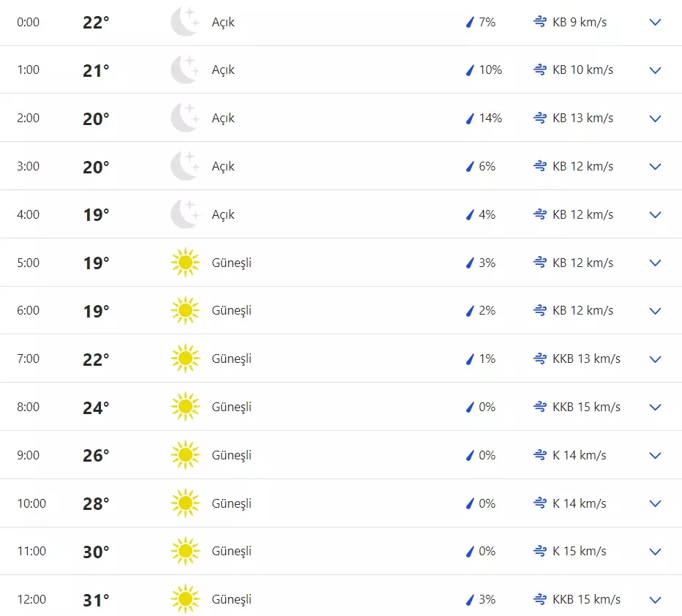Click the wind icon in the 7:00 row
This screenshot has height=616, width=682.
(540, 358)
